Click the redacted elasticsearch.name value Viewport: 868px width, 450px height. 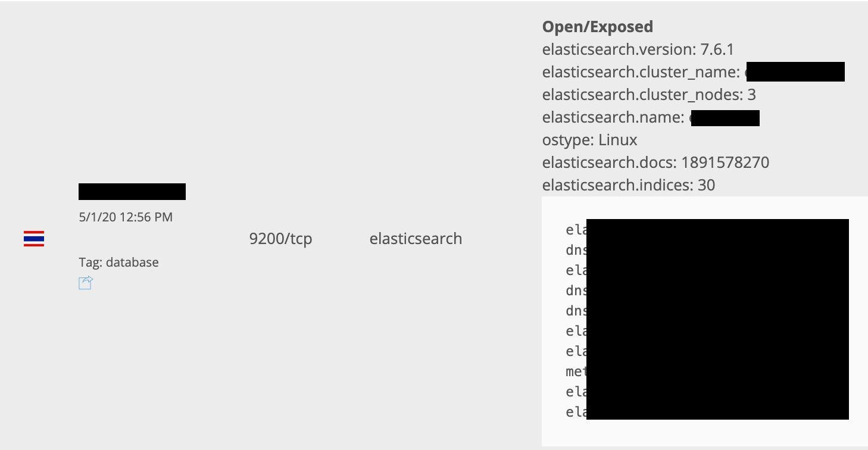tap(725, 118)
